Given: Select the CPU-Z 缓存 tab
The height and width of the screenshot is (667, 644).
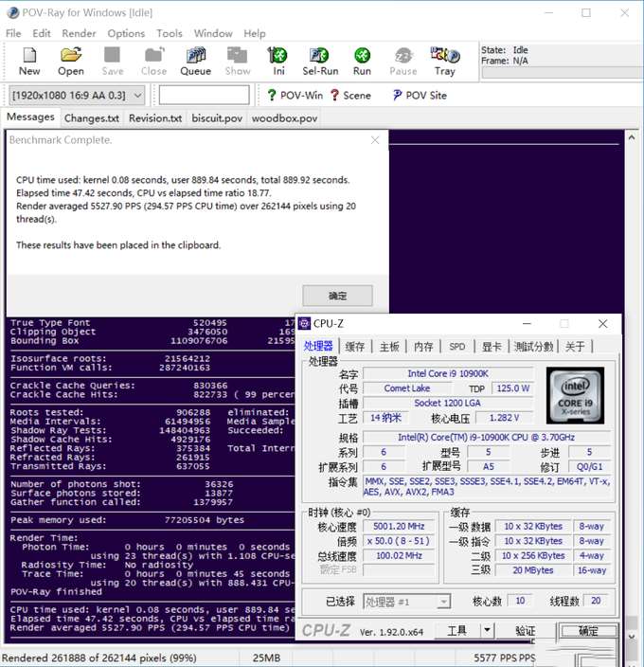Looking at the screenshot, I should click(x=355, y=347).
